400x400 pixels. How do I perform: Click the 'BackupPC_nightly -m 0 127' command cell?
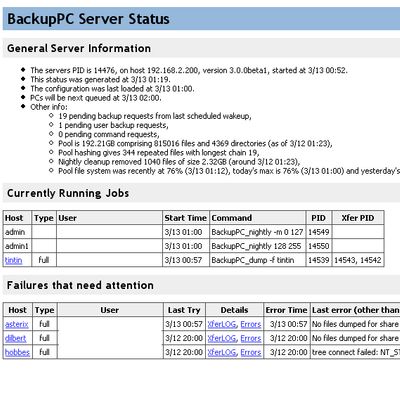point(257,232)
